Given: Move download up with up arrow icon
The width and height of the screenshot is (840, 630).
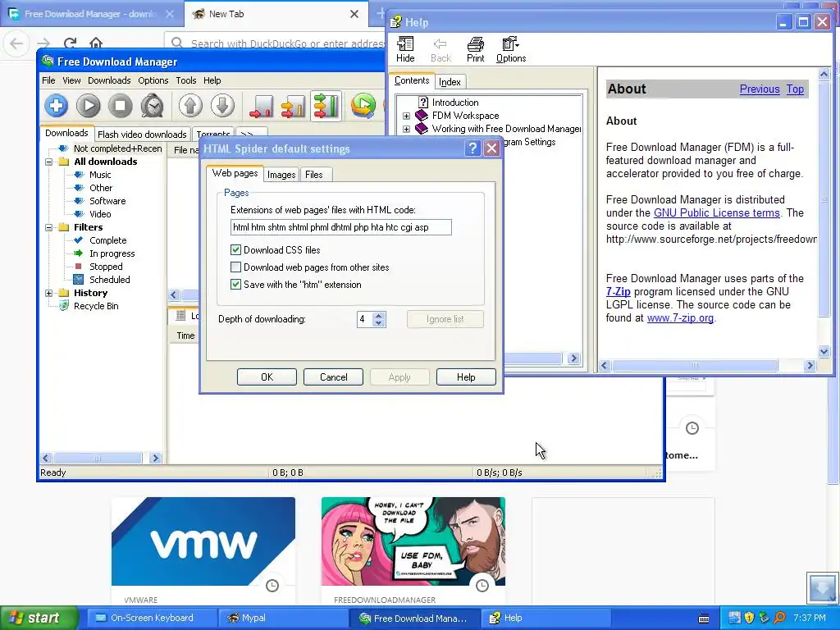Looking at the screenshot, I should pyautogui.click(x=190, y=106).
